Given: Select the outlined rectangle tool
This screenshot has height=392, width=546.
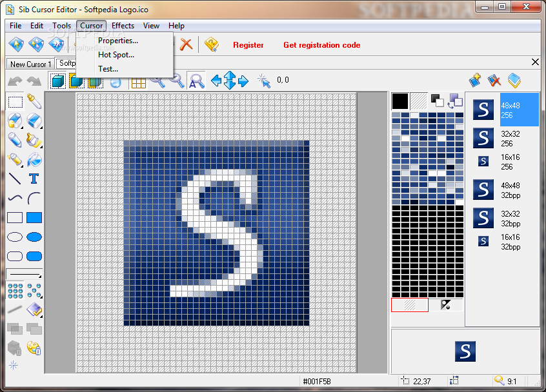Looking at the screenshot, I should coord(15,218).
